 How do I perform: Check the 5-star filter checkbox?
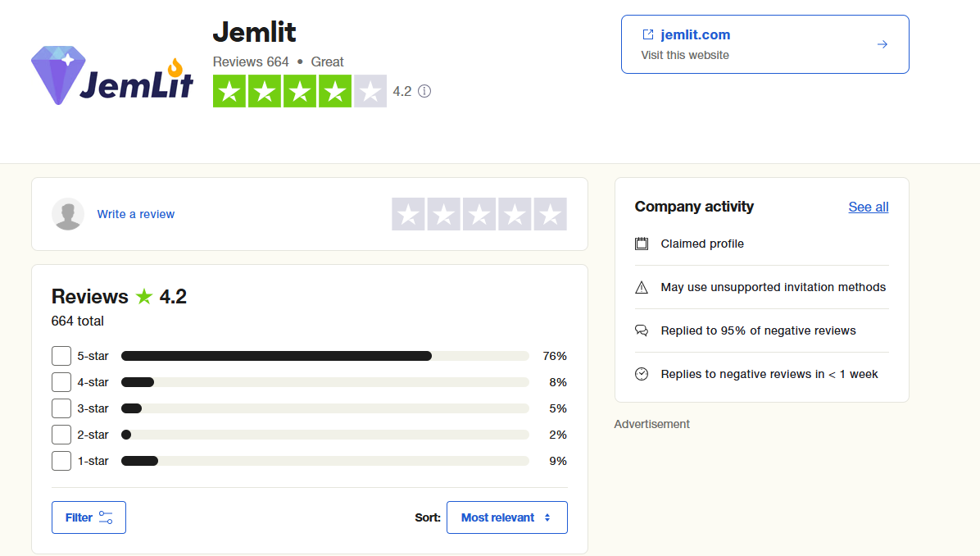point(61,356)
